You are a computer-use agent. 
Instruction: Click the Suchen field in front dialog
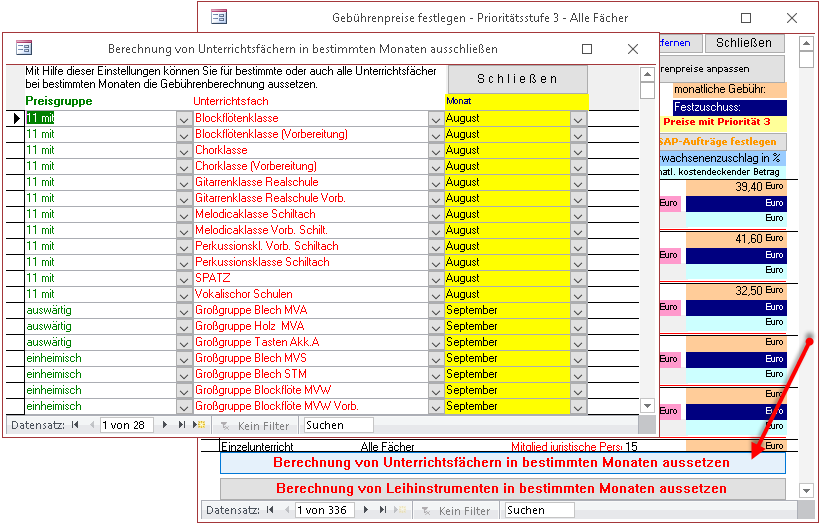tap(338, 425)
